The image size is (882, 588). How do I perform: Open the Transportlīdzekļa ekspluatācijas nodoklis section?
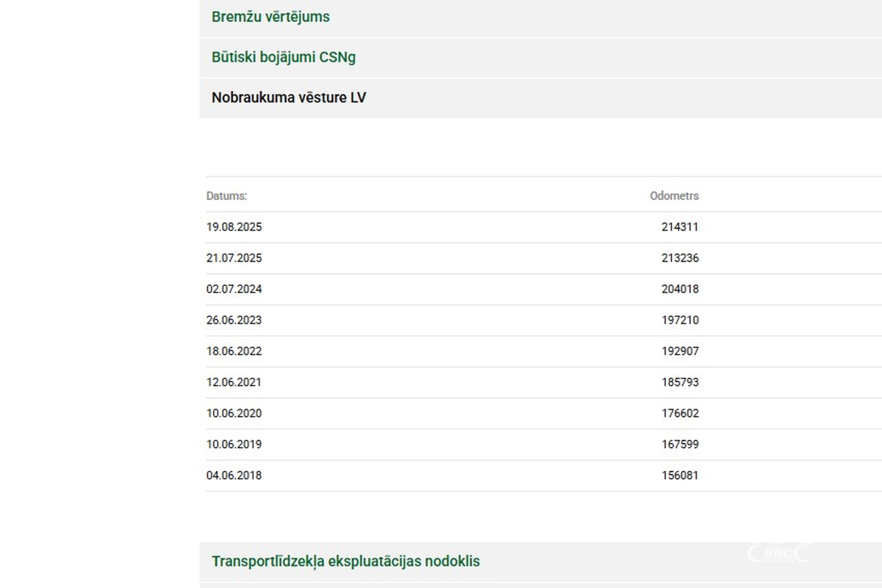pos(345,561)
